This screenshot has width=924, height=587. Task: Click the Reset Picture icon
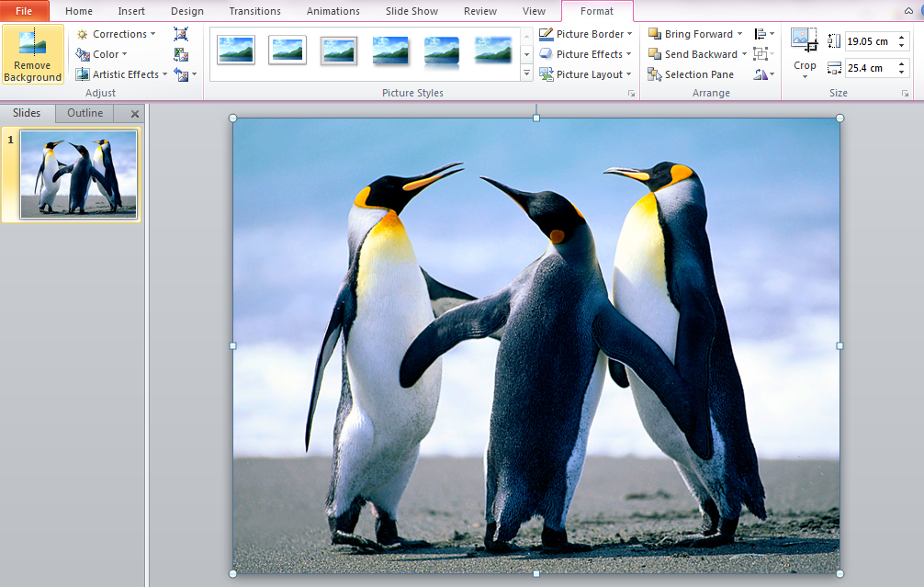(181, 74)
